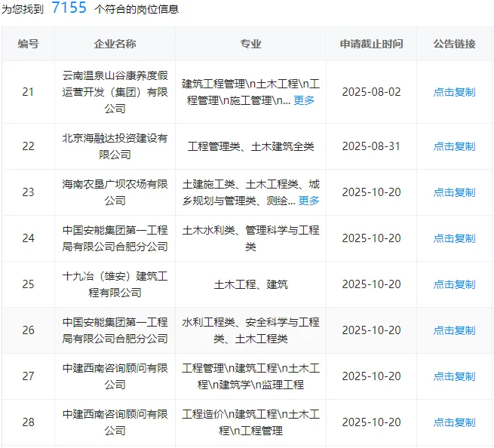Copy announcement link for row 22
This screenshot has width=494, height=448.
[454, 146]
